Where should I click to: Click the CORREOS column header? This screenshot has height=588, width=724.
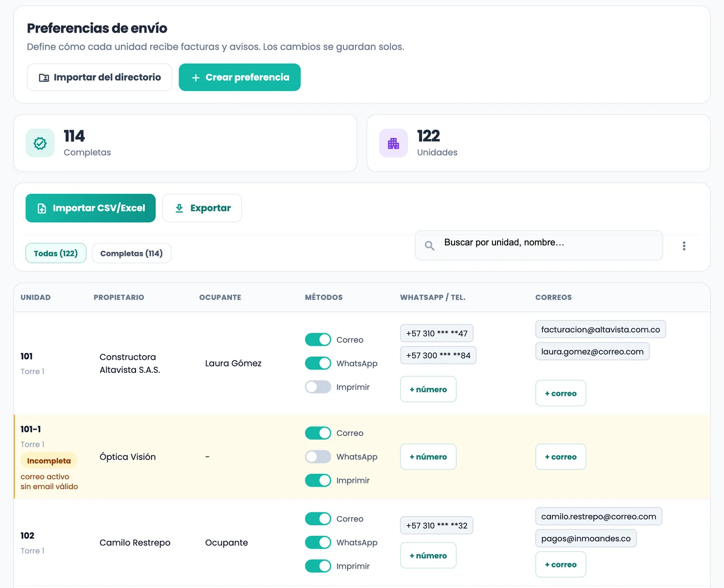click(553, 297)
